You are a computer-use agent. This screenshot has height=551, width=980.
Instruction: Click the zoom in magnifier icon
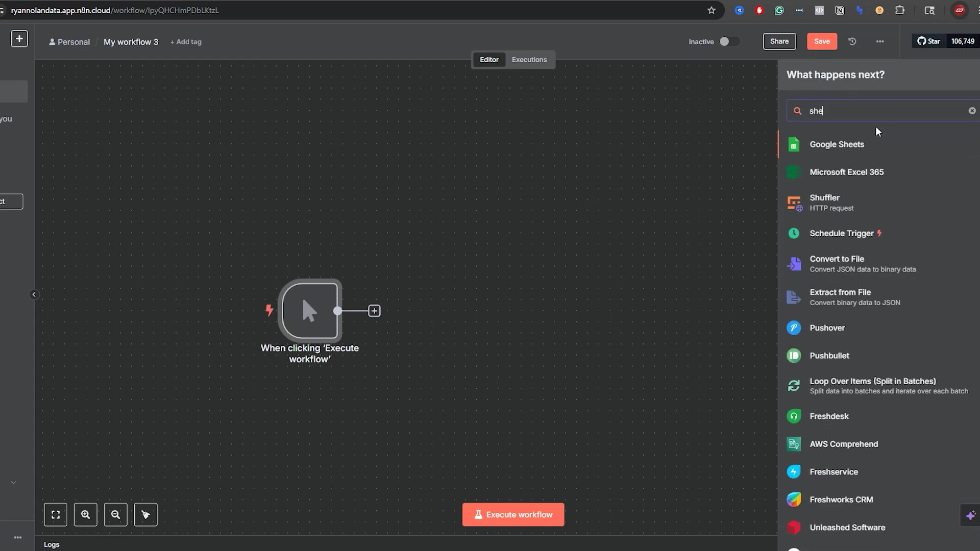tap(86, 515)
